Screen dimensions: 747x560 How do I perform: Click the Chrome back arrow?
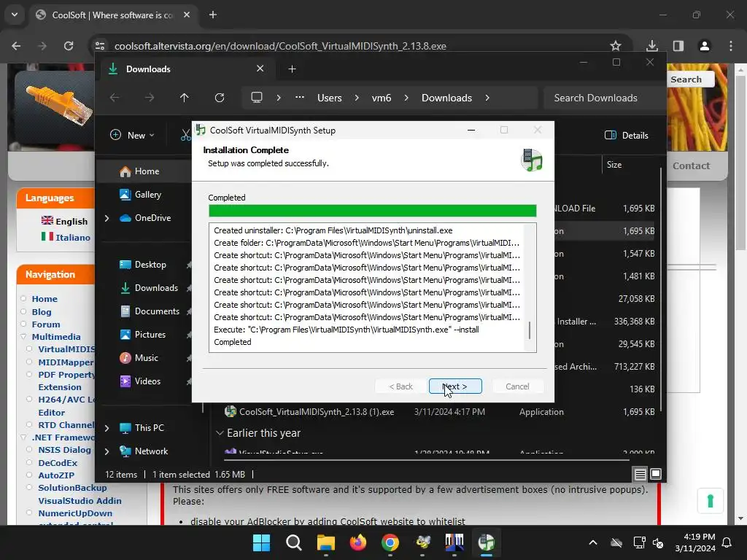pos(16,46)
